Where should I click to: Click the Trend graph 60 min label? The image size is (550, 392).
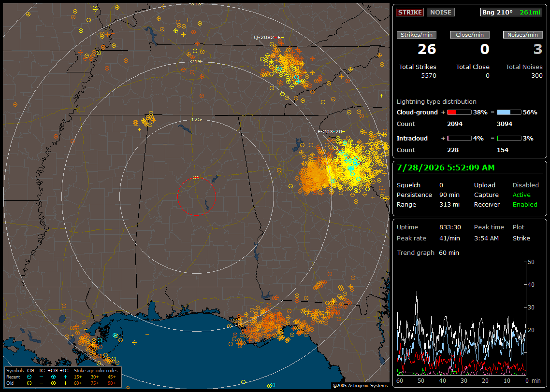(x=428, y=253)
